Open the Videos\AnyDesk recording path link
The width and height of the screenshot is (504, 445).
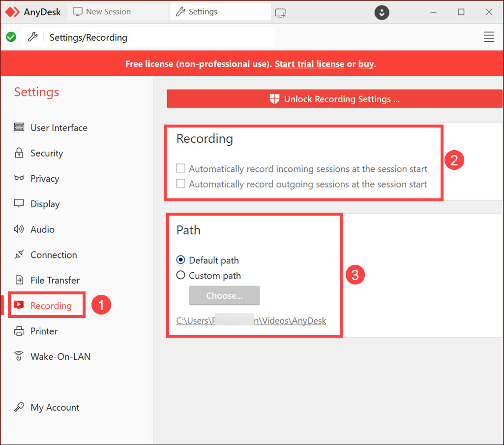coord(251,321)
